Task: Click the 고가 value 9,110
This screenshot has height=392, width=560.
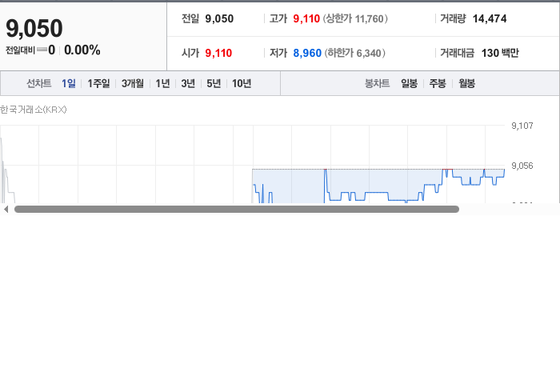Action: [x=306, y=18]
